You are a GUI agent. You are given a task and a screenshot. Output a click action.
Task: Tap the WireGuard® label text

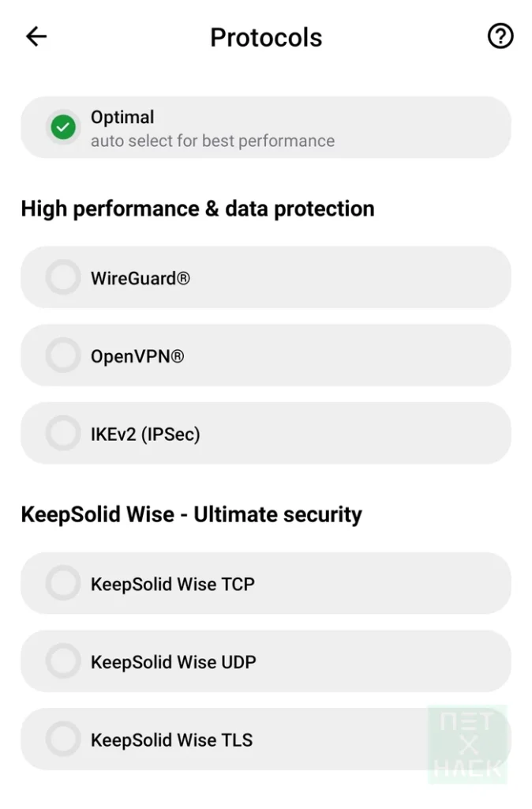[140, 278]
